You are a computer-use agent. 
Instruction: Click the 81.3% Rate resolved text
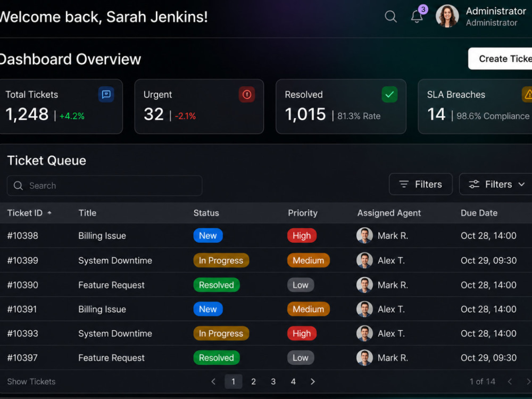359,116
